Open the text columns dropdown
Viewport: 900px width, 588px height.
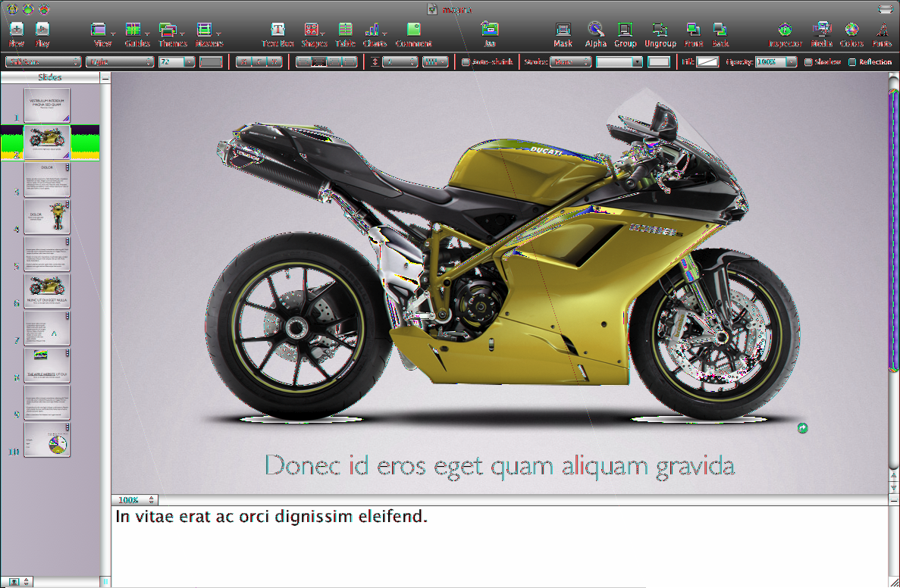coord(435,62)
